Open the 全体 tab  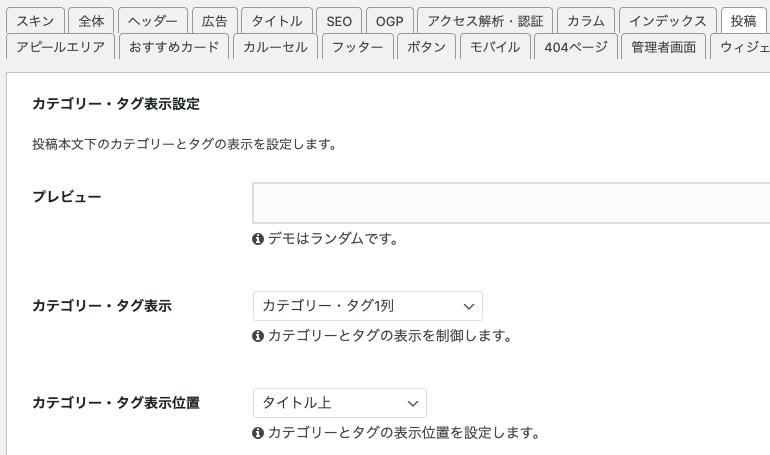91,21
